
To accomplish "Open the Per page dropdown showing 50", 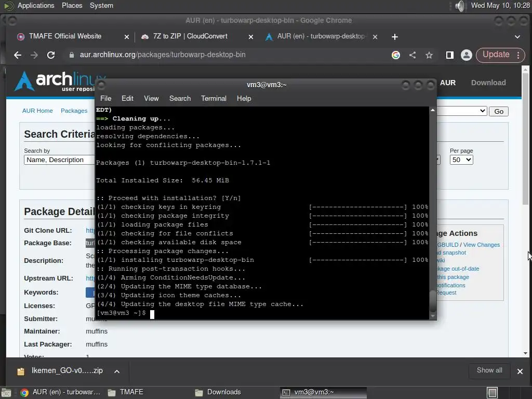I will 461,160.
